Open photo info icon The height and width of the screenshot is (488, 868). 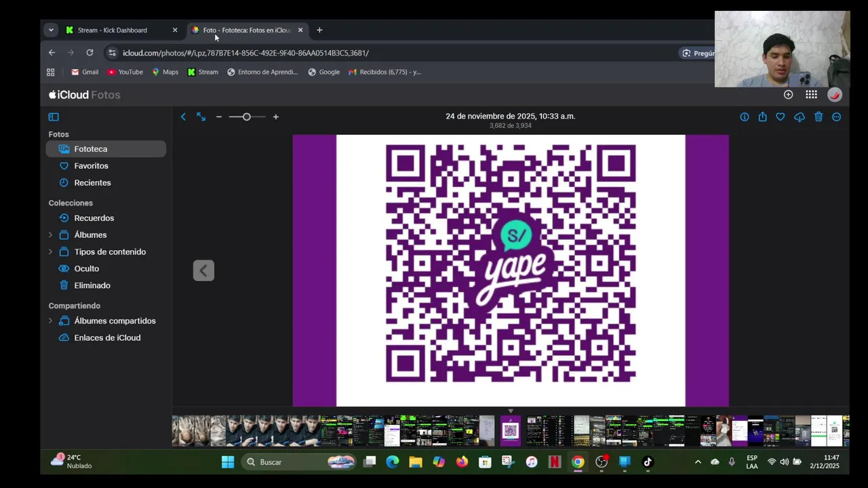pyautogui.click(x=745, y=117)
